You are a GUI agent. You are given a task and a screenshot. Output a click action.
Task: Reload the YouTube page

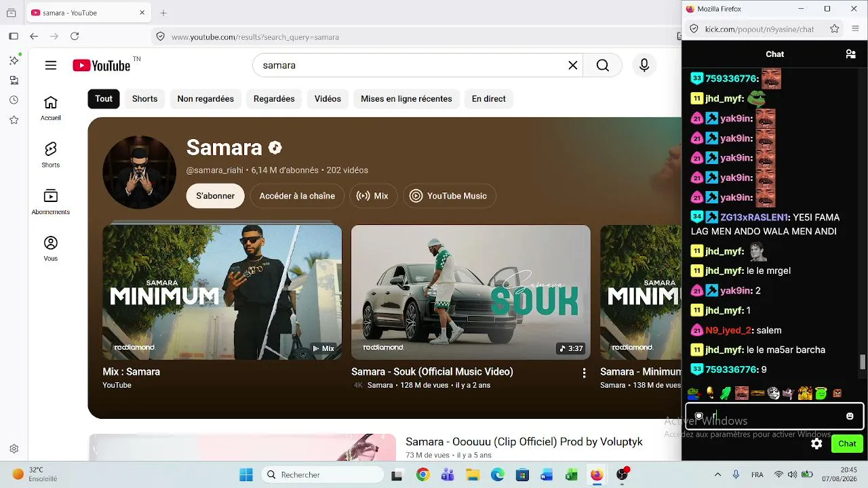pos(75,37)
